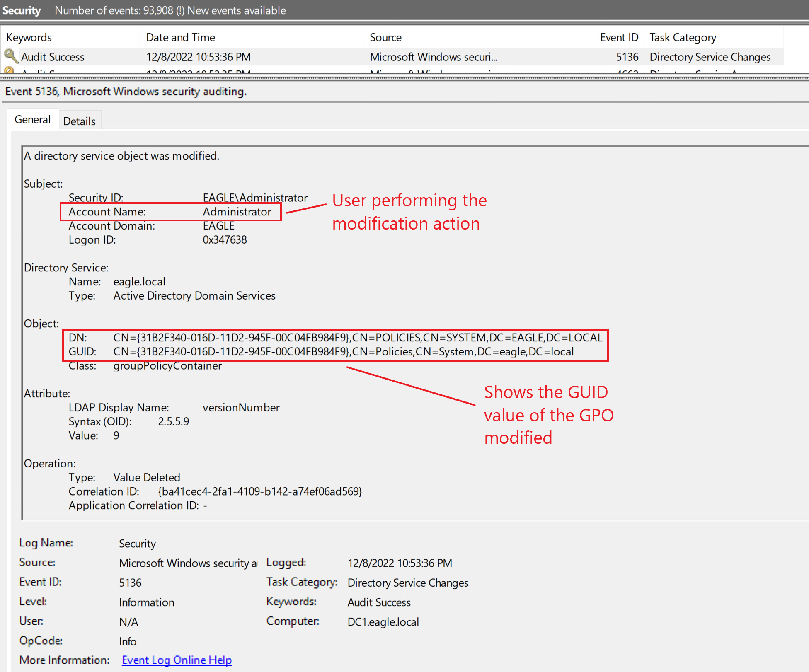Click the Task Category column header

click(x=683, y=37)
